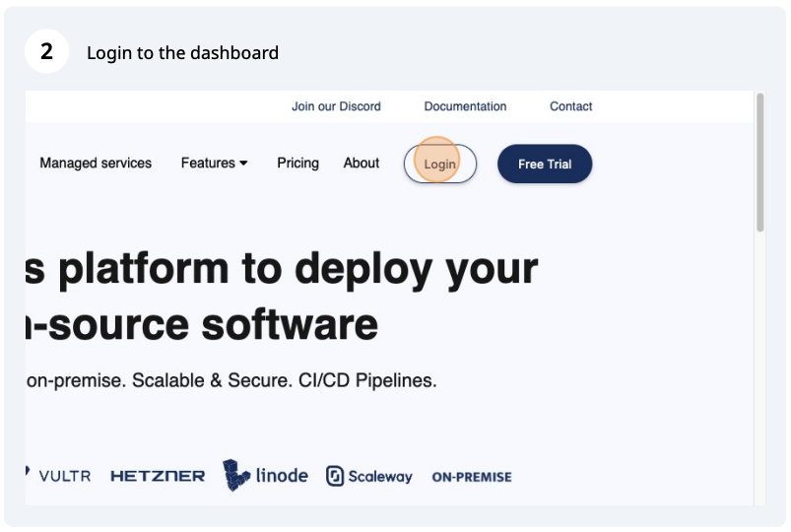Click the Login button
This screenshot has height=532, width=791.
coord(439,164)
